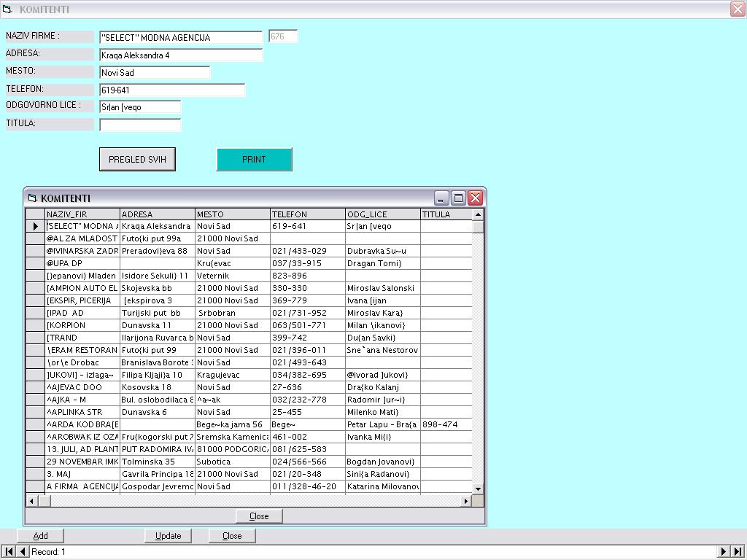Click cell "Srbobran"

click(233, 313)
